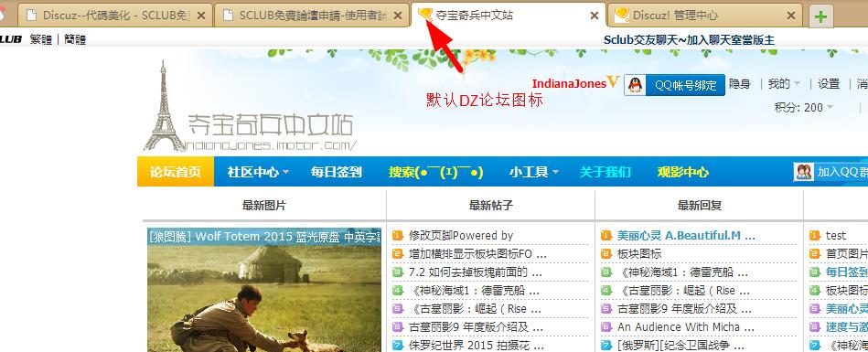Open the Wolf Totem 2015 image thumbnail

(x=264, y=290)
